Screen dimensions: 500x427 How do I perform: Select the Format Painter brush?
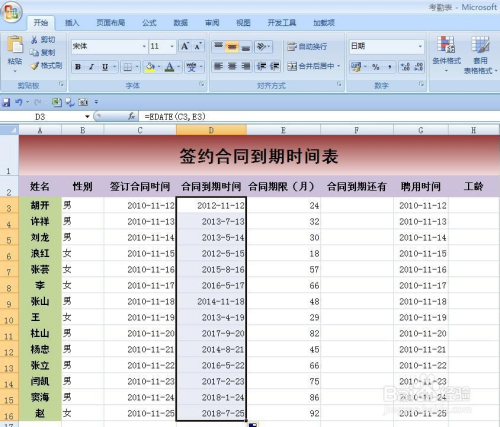(46, 65)
